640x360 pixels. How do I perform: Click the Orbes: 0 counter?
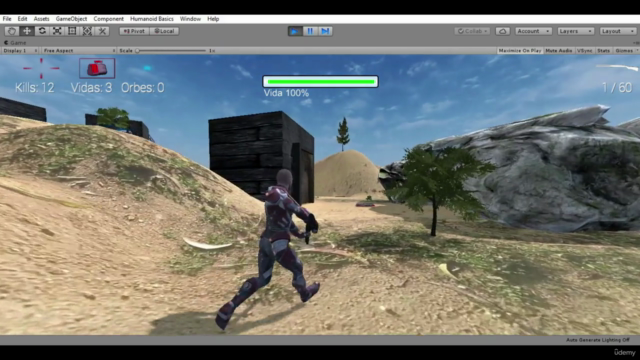pos(142,88)
